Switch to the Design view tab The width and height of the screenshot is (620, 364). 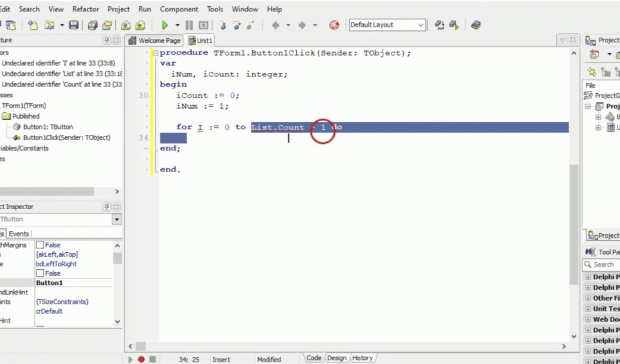(337, 358)
